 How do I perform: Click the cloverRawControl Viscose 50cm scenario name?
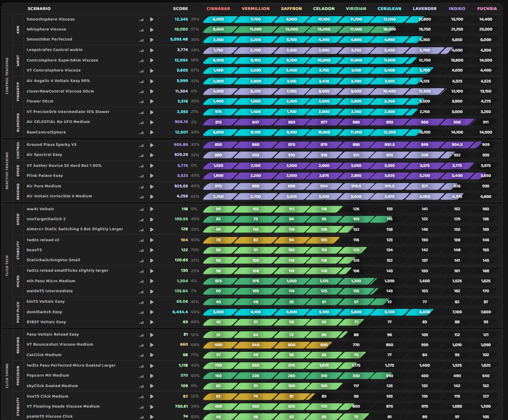pyautogui.click(x=60, y=92)
